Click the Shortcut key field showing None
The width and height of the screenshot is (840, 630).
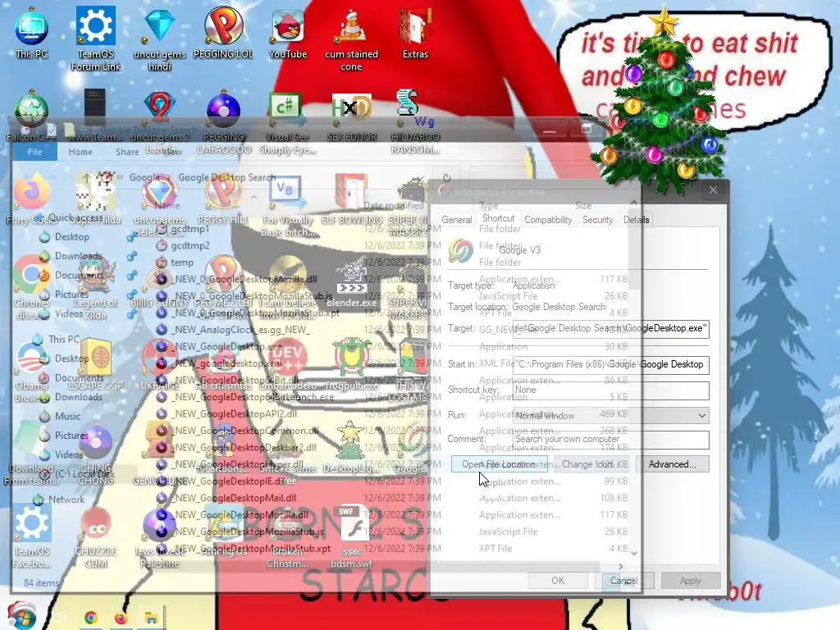(610, 390)
